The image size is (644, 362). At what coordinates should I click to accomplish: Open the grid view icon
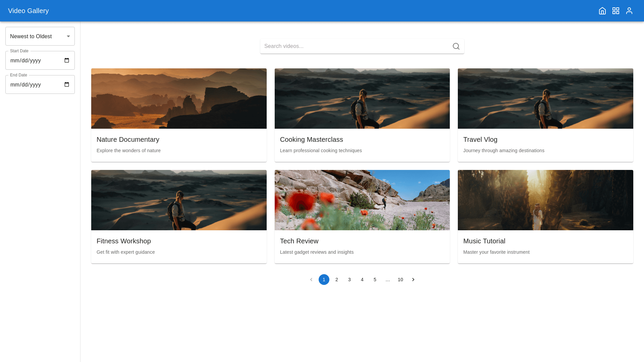pos(615,11)
